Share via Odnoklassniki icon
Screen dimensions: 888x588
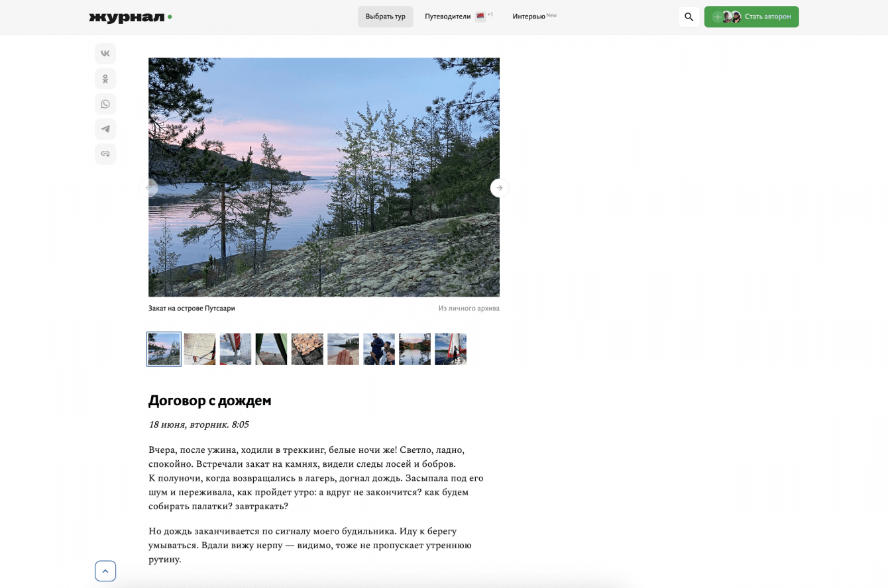pos(105,79)
